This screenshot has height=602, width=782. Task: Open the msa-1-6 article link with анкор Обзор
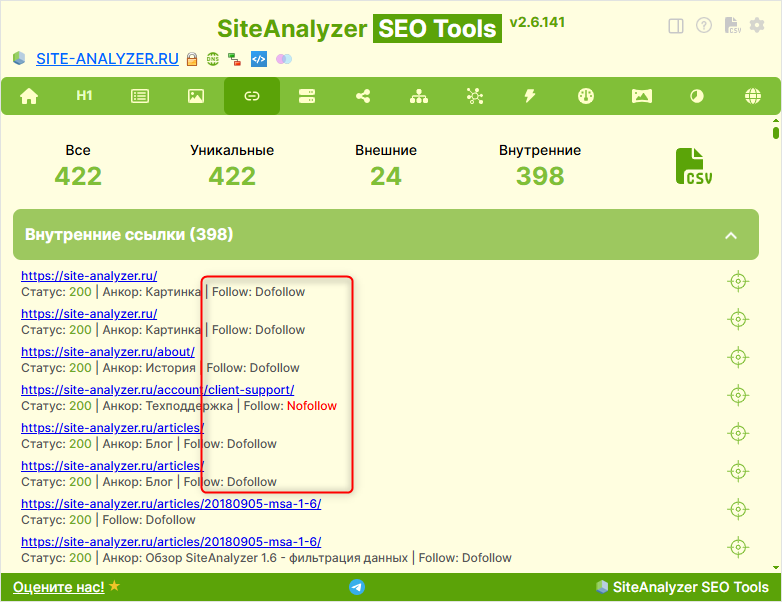tap(171, 541)
